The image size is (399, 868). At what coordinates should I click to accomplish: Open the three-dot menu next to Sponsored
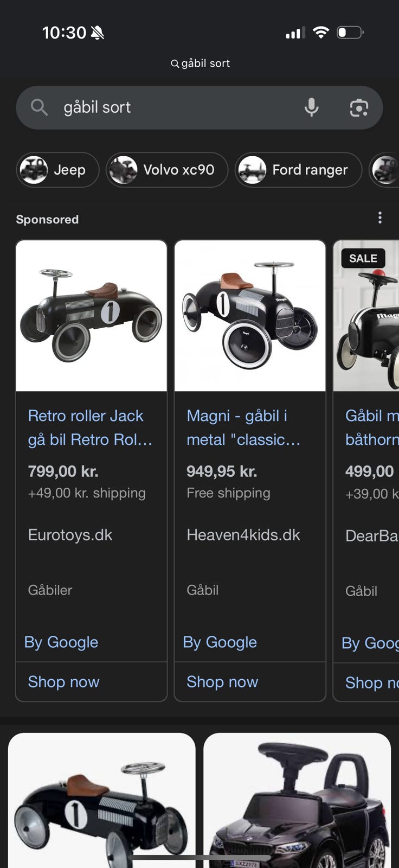click(x=379, y=218)
